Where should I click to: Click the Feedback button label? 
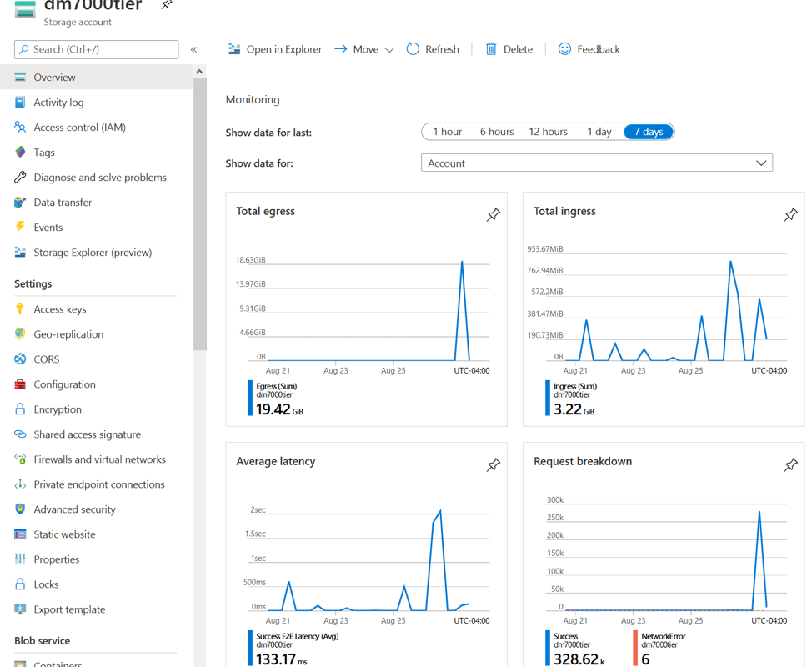pos(598,49)
